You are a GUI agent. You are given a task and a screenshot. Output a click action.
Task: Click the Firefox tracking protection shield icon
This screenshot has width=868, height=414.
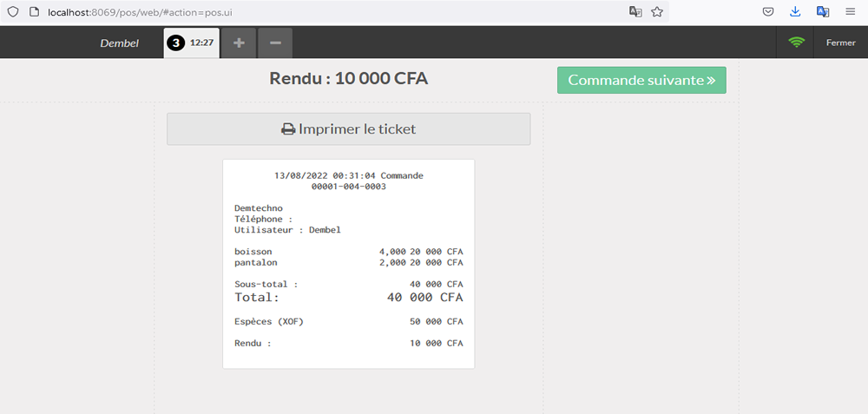click(x=13, y=12)
